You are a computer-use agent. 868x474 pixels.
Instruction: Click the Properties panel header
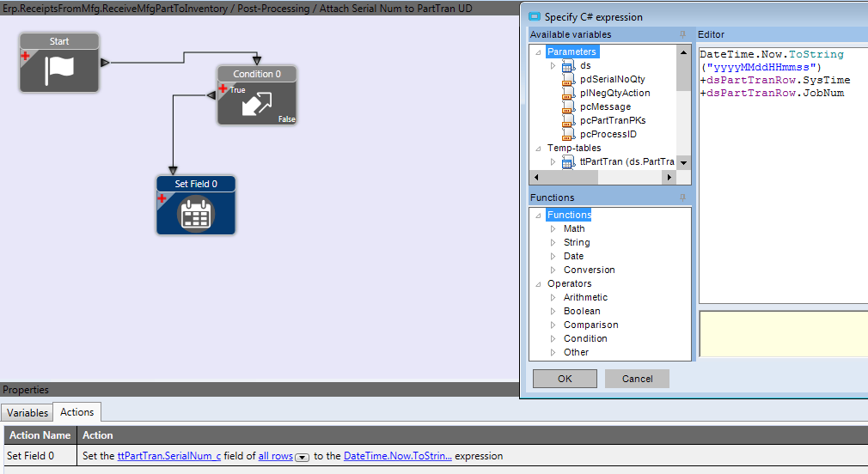point(259,390)
